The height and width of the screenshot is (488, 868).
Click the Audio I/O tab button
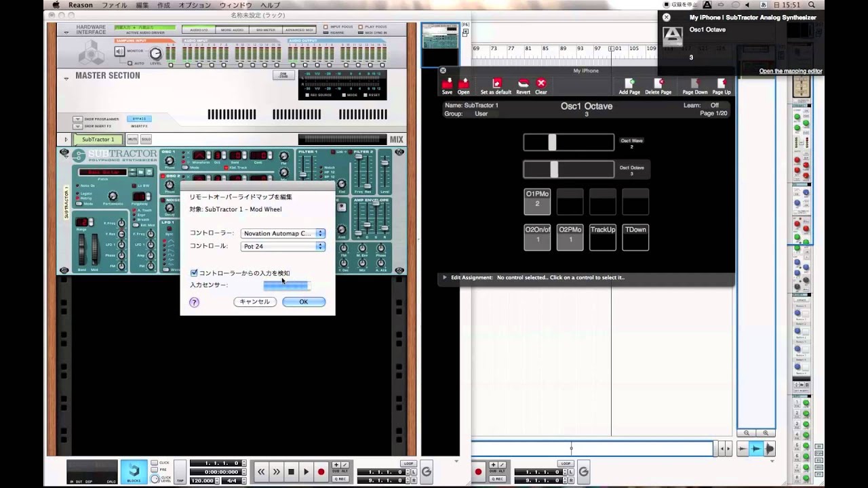pyautogui.click(x=199, y=30)
